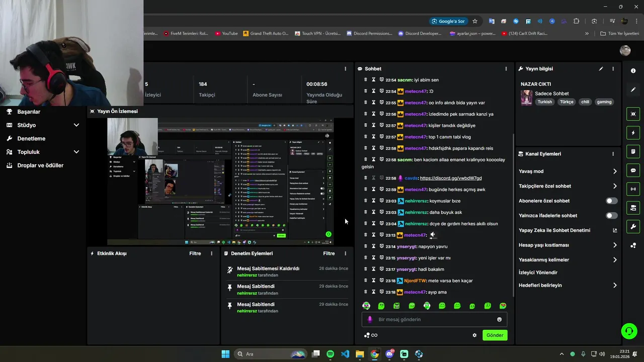Open chat settings gear beside Gönder
644x362 pixels.
[474, 335]
